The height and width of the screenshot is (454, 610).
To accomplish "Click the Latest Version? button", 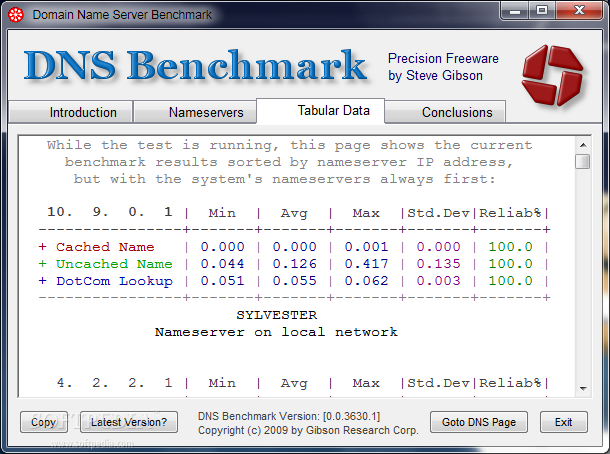I will tap(129, 422).
